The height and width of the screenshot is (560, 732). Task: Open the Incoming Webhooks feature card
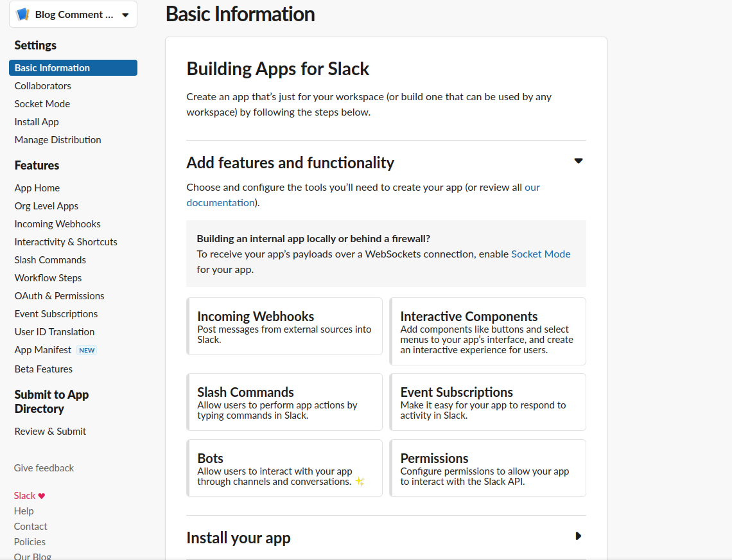point(284,326)
